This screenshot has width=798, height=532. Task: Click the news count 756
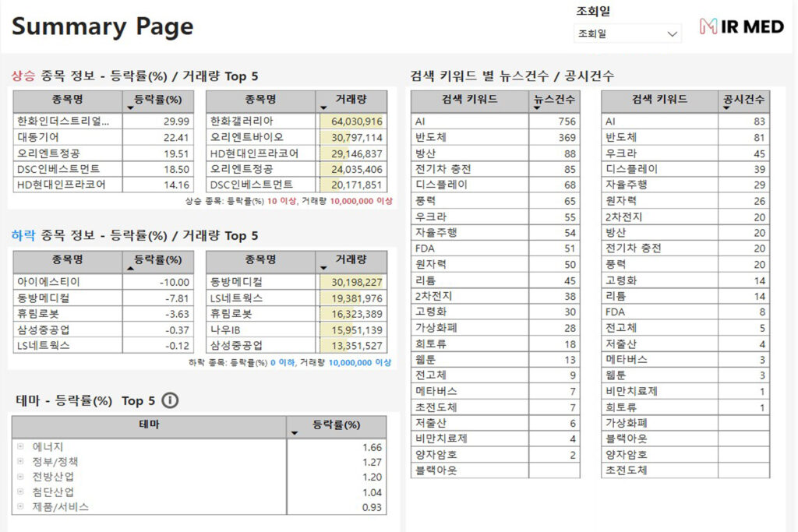pyautogui.click(x=567, y=122)
